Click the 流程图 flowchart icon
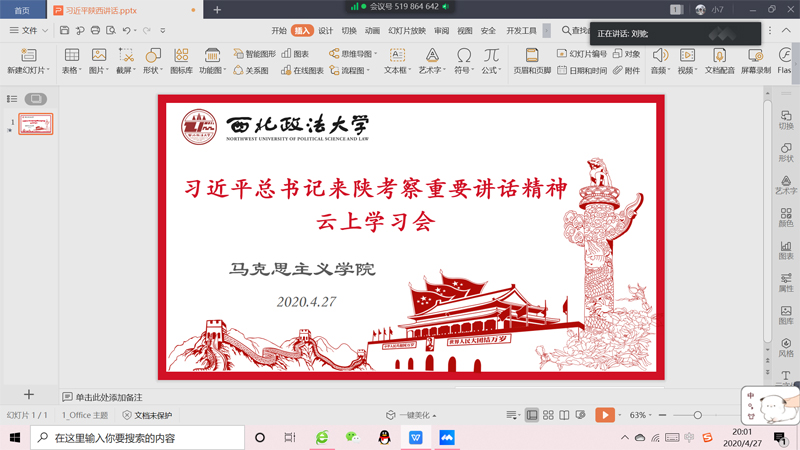 348,71
